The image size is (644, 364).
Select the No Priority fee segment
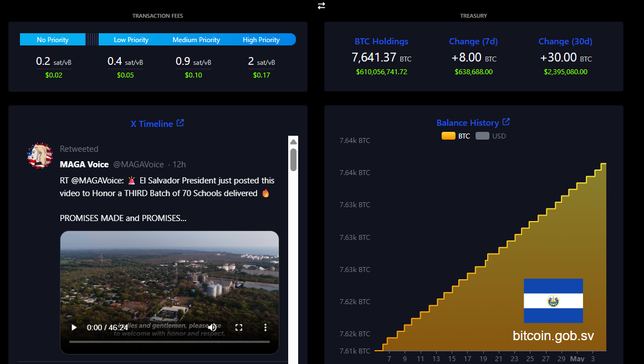[53, 39]
